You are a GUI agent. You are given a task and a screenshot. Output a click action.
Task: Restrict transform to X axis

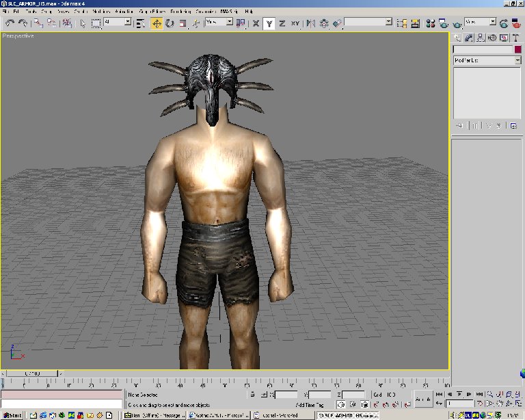coord(256,23)
